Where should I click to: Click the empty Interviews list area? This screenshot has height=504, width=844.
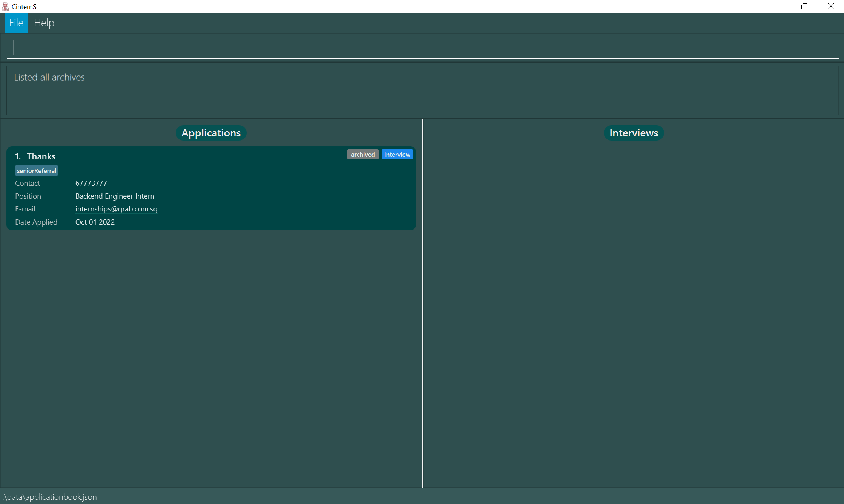(x=633, y=302)
